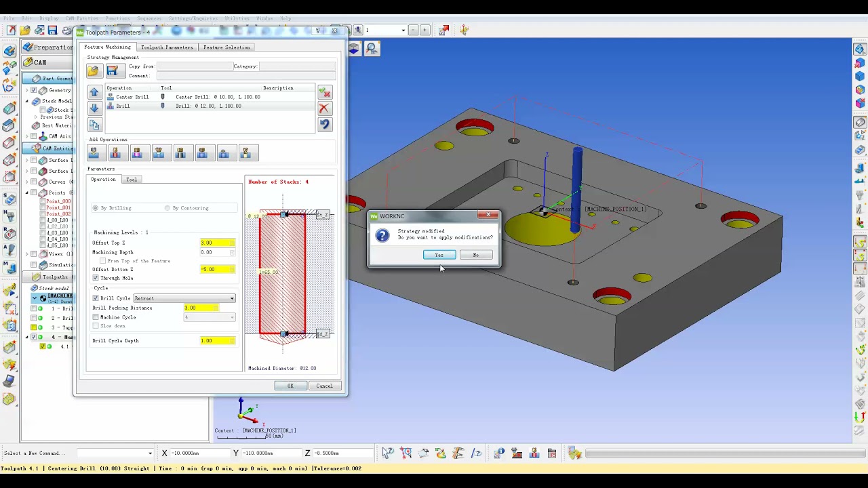Image resolution: width=868 pixels, height=488 pixels.
Task: Click the blue undo arrow icon
Action: tap(325, 124)
